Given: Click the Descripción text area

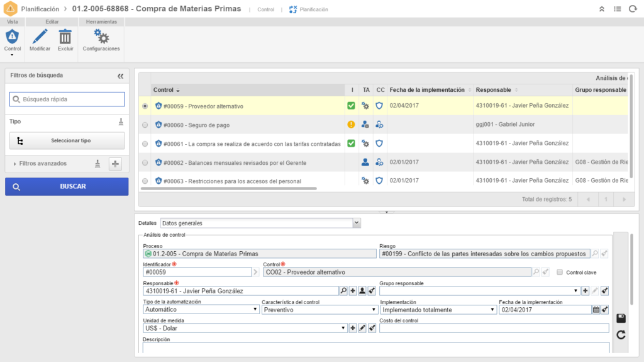Looking at the screenshot, I should [x=376, y=348].
